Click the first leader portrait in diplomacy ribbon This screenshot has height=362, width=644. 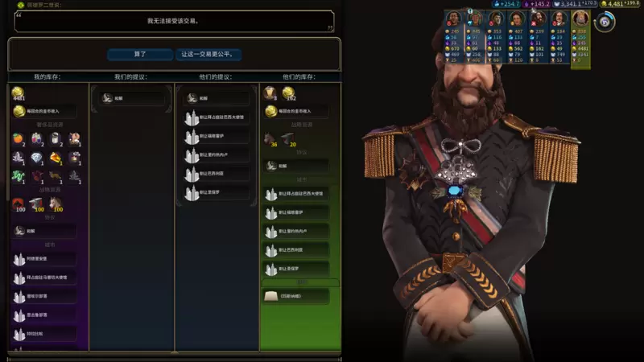click(x=453, y=19)
